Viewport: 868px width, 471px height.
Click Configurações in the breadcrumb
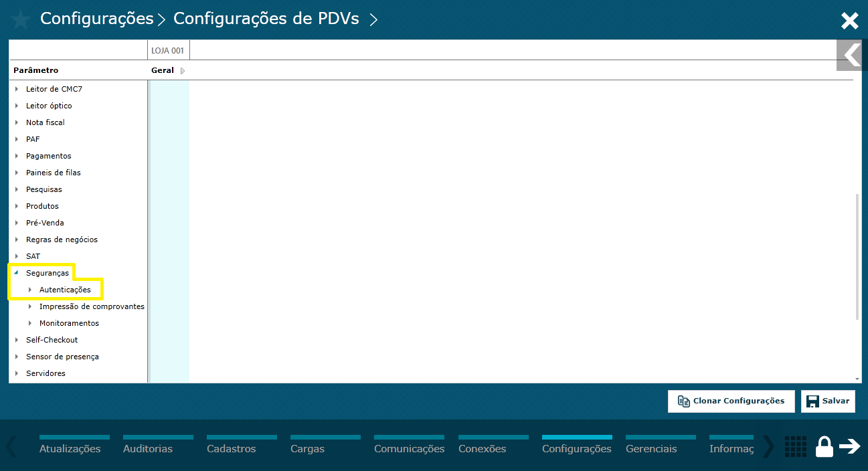pyautogui.click(x=97, y=19)
